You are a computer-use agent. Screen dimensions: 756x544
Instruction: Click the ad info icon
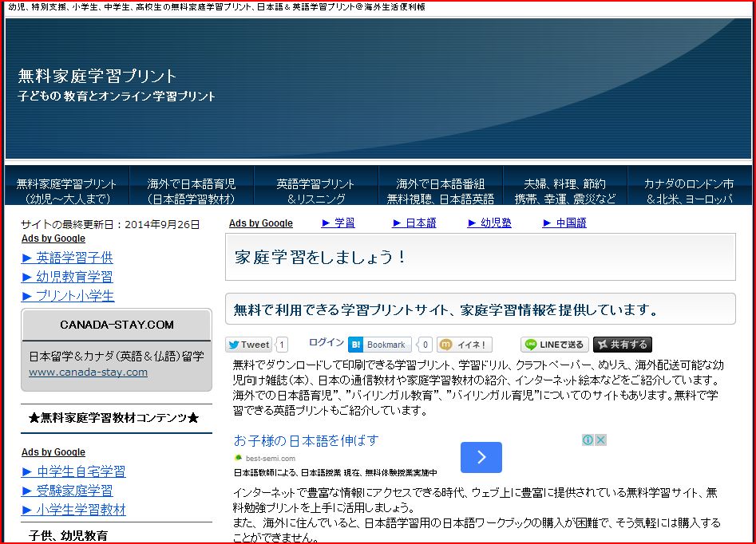click(x=588, y=440)
